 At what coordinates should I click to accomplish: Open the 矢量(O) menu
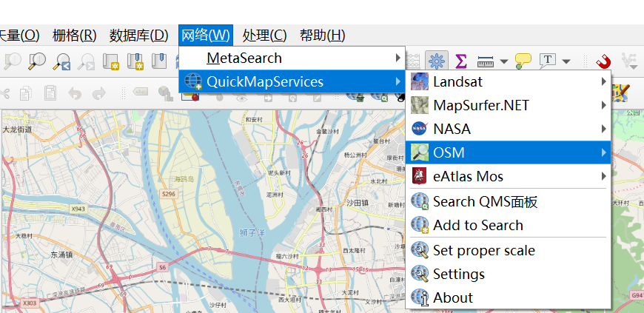(x=19, y=36)
